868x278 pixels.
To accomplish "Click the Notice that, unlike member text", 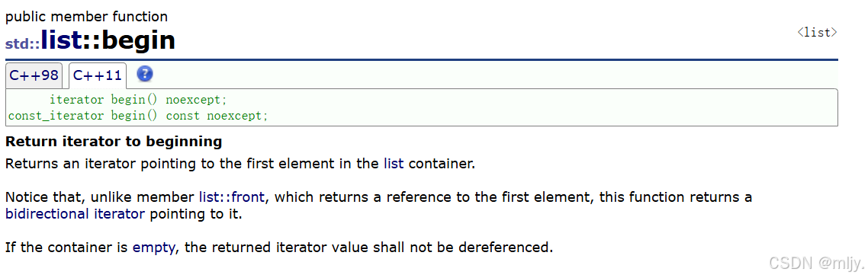I will (100, 197).
